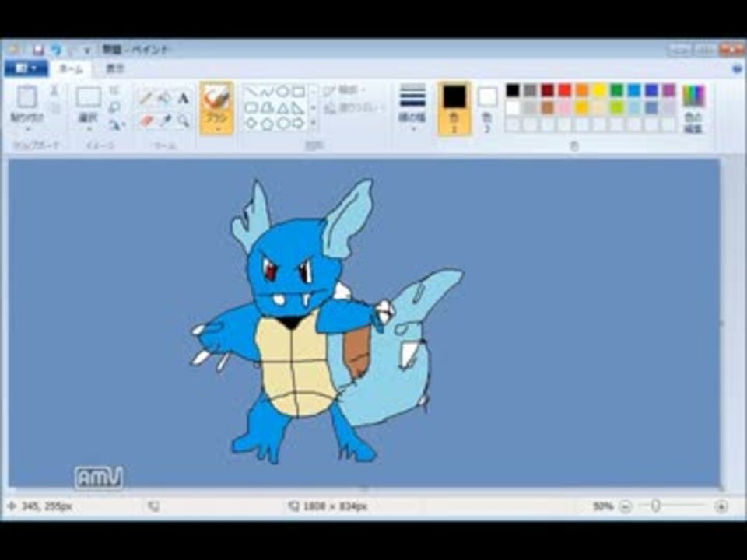The image size is (747, 560).
Task: Activate the Color 2 background button
Action: click(x=487, y=109)
